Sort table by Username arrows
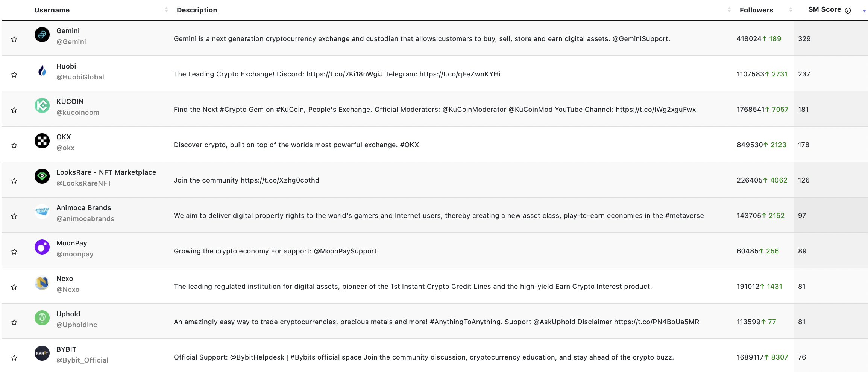The width and height of the screenshot is (868, 372). (x=166, y=10)
